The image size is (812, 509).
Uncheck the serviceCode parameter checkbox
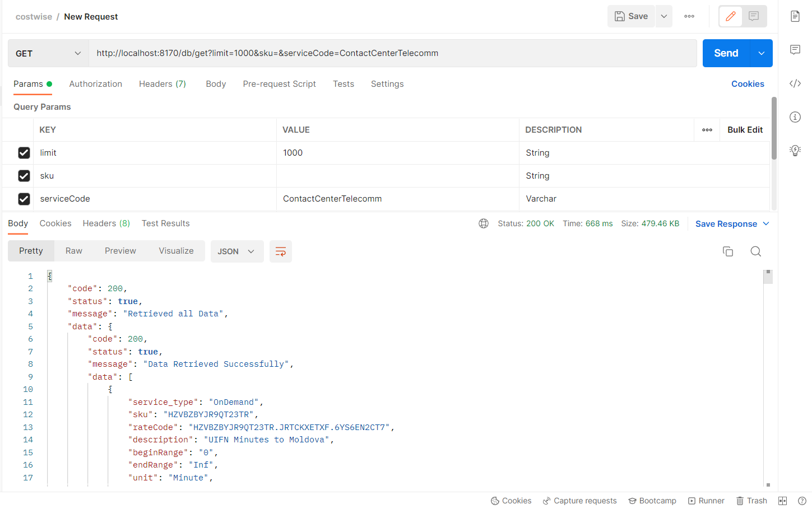tap(24, 199)
